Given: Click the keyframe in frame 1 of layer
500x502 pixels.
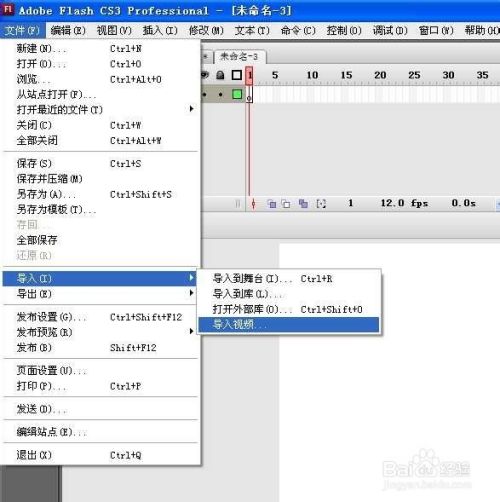Looking at the screenshot, I should (249, 95).
